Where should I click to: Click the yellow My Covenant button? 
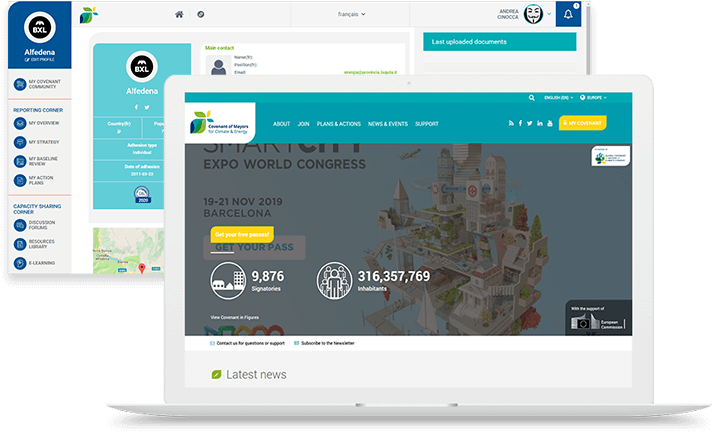pos(583,123)
